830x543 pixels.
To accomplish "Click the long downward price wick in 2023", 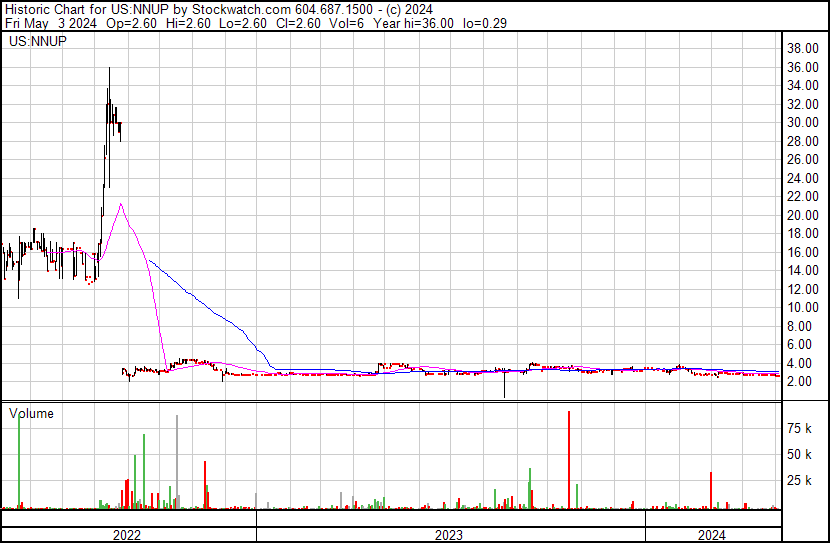I will pyautogui.click(x=504, y=385).
